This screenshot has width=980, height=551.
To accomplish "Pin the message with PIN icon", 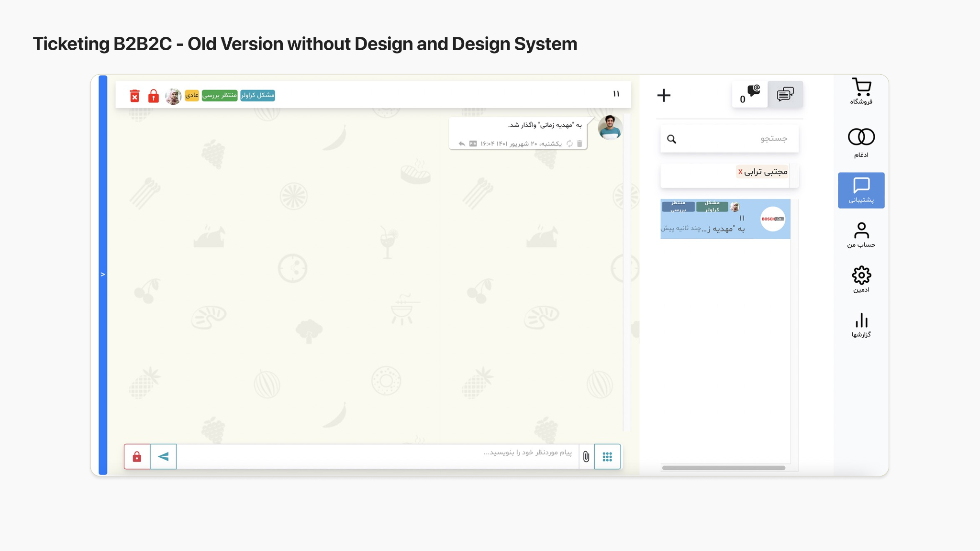I will tap(473, 143).
